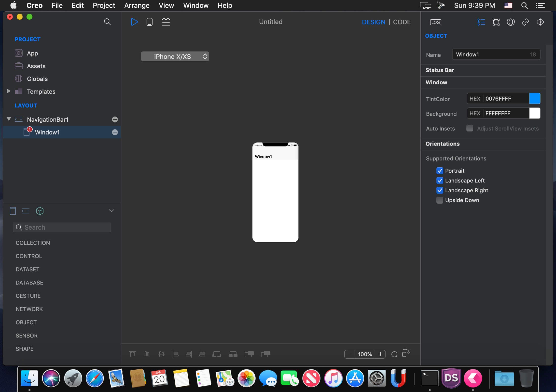Open the blue TintColor swatch
This screenshot has height=392, width=556.
(x=535, y=99)
